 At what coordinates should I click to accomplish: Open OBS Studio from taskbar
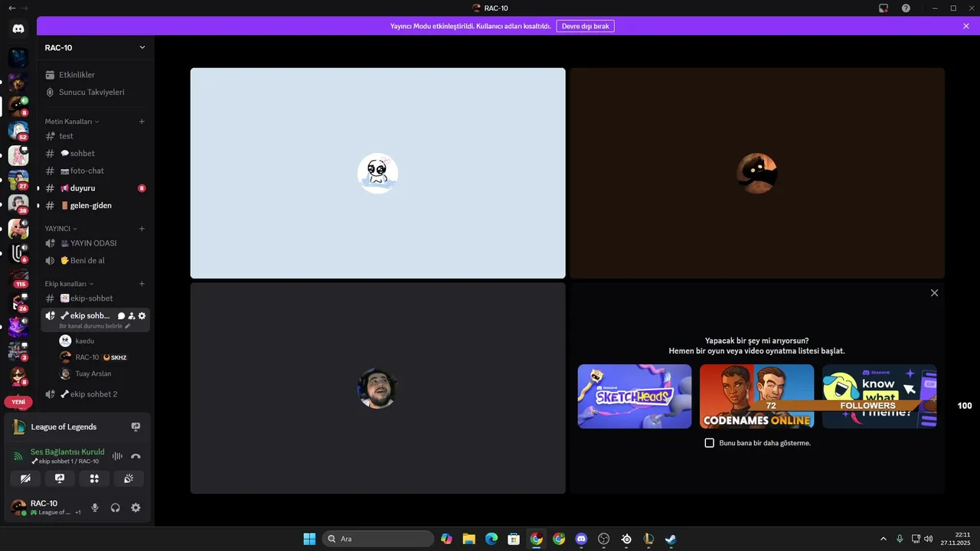(603, 539)
